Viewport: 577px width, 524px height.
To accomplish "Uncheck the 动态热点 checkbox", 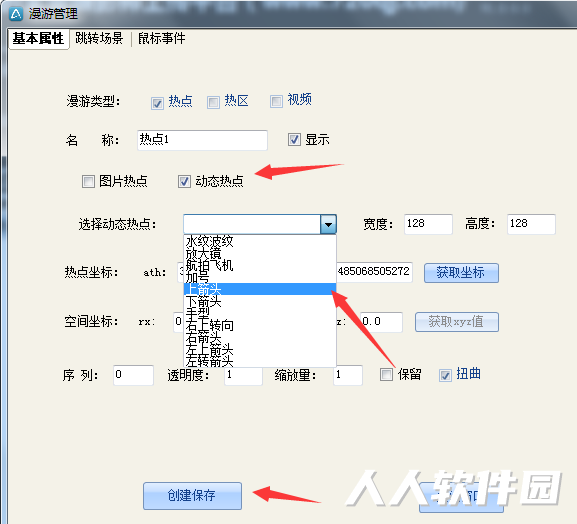I will click(184, 181).
